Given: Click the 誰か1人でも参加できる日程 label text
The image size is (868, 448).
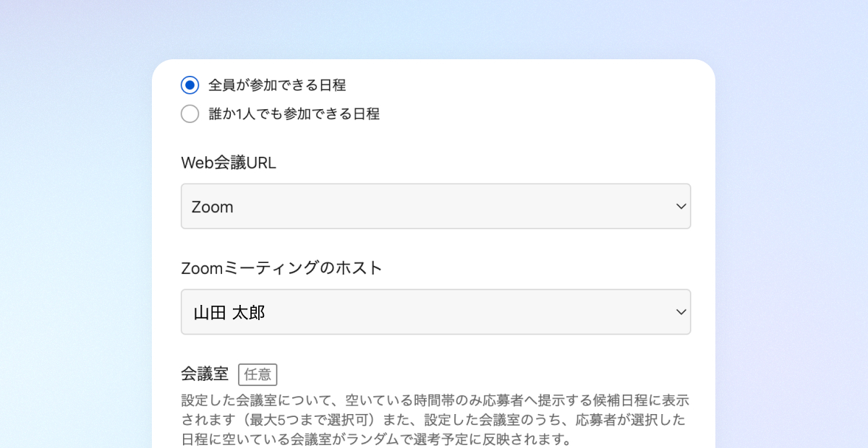Looking at the screenshot, I should pyautogui.click(x=294, y=114).
